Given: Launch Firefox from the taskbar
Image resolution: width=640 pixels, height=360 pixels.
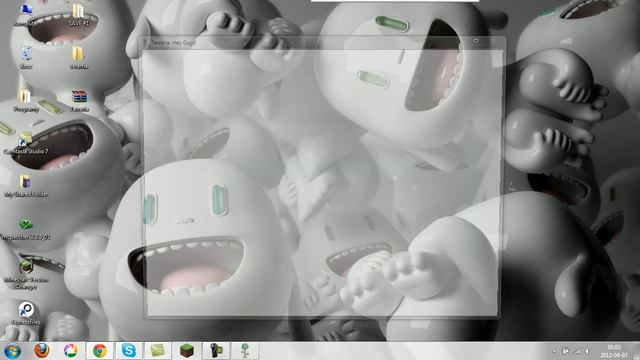Looking at the screenshot, I should (x=41, y=351).
